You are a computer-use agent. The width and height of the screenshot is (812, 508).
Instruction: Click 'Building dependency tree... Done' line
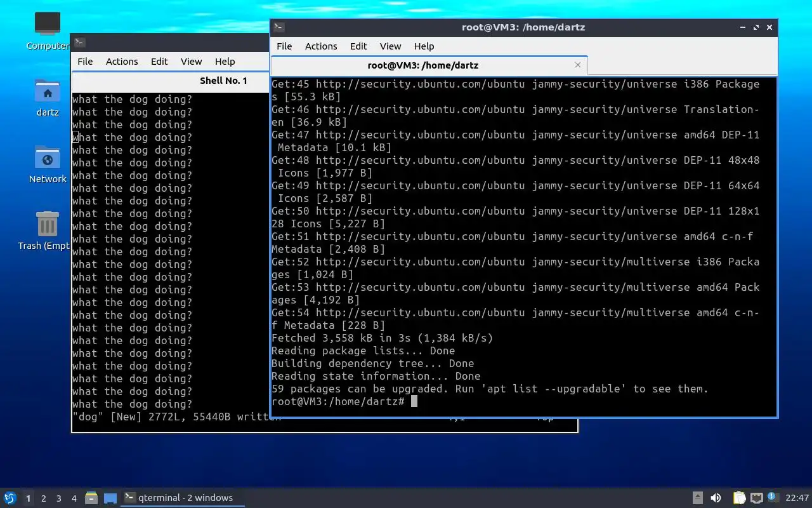(372, 363)
